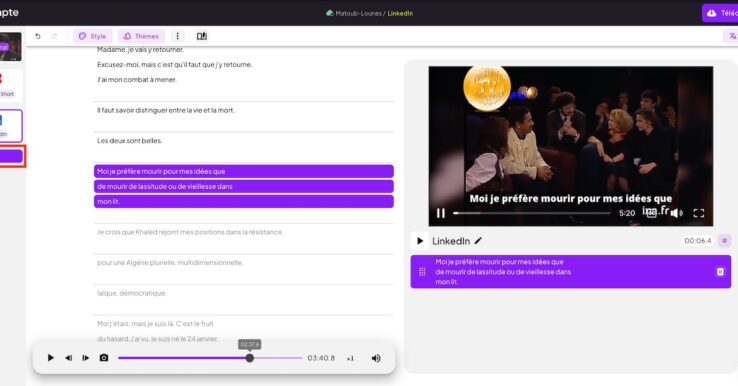Click highlighted line "Moi je préfère mourir pour mes idées que"
Screen dimensions: 738x386
click(x=244, y=171)
